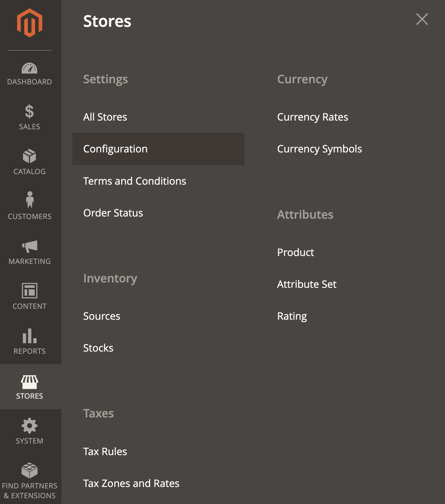Screen dimensions: 445x504
Task: Click the Stores sidebar icon
Action: tap(30, 386)
